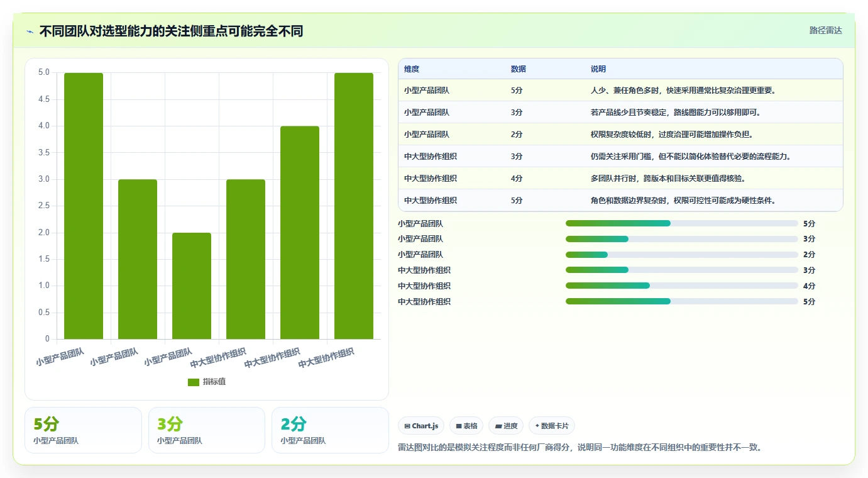The image size is (868, 478).
Task: Click the 中大型协作组织 progress bar showing 3分
Action: point(682,270)
